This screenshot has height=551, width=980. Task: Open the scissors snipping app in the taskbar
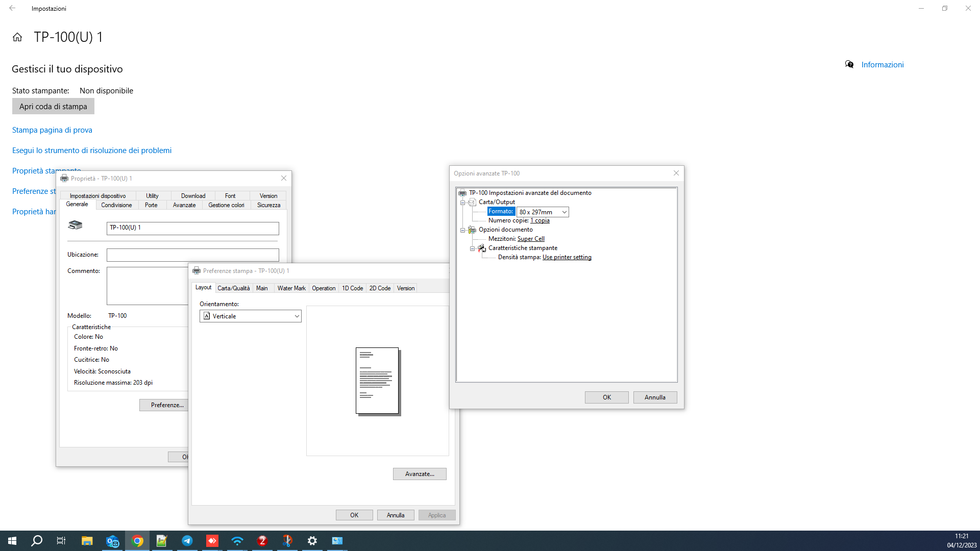click(x=287, y=541)
